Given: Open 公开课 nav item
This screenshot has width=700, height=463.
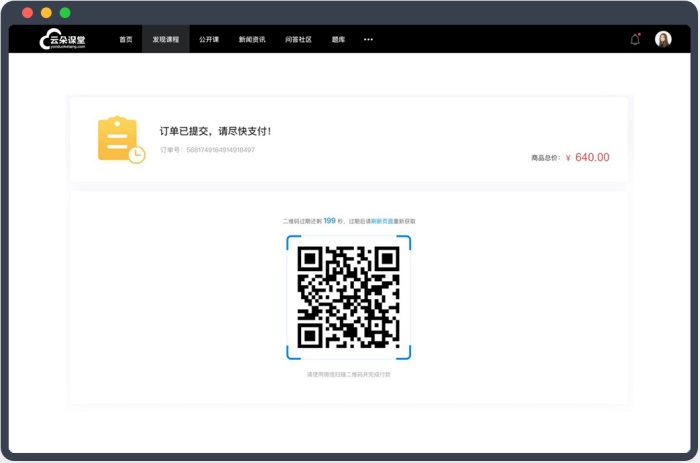Looking at the screenshot, I should click(209, 39).
